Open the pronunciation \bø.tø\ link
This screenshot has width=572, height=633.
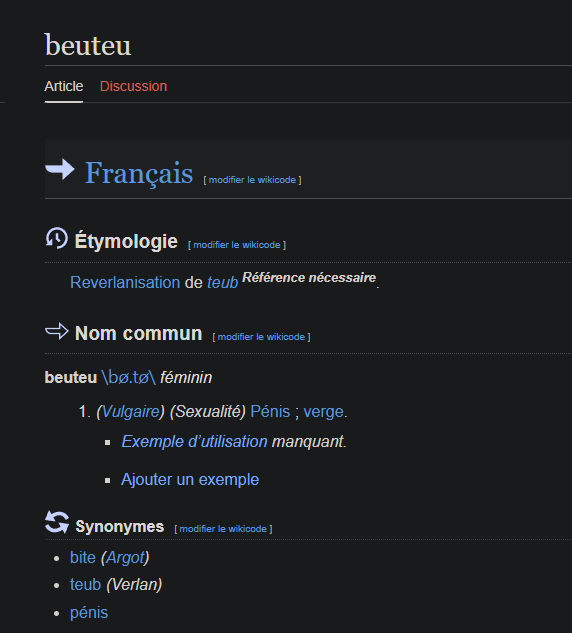coord(128,377)
